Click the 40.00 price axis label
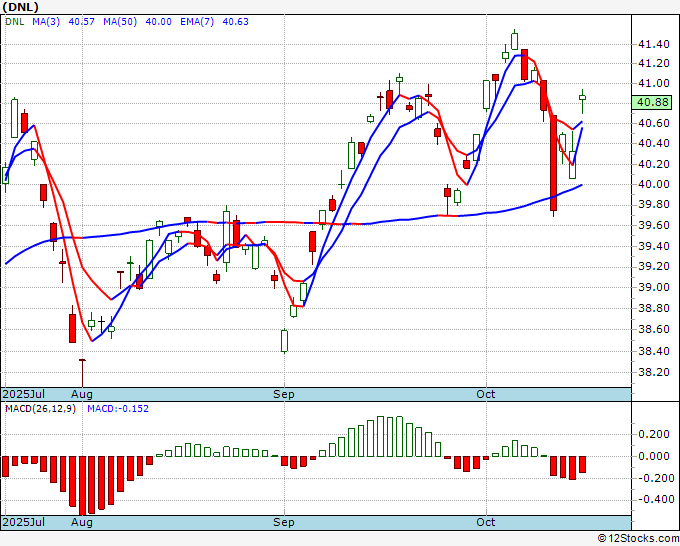The image size is (680, 546). point(653,184)
